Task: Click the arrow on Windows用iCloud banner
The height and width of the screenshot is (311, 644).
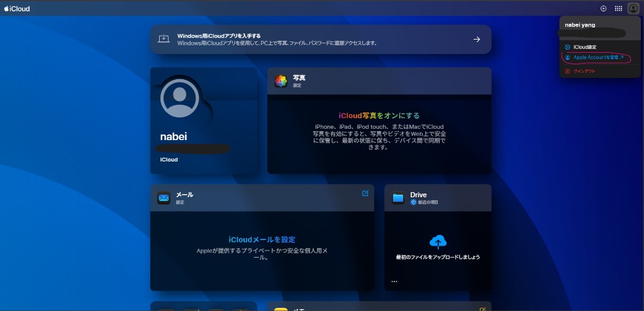Action: tap(477, 40)
